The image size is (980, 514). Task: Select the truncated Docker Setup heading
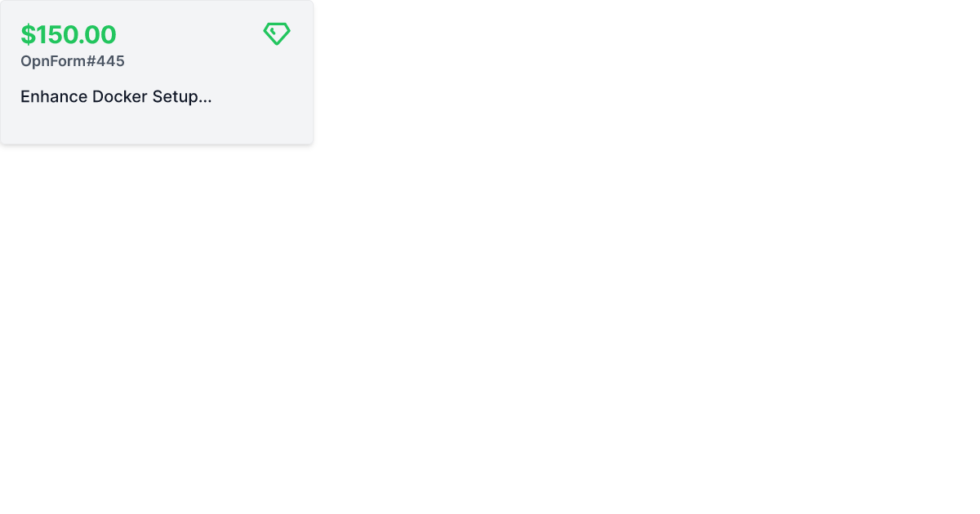pos(116,96)
